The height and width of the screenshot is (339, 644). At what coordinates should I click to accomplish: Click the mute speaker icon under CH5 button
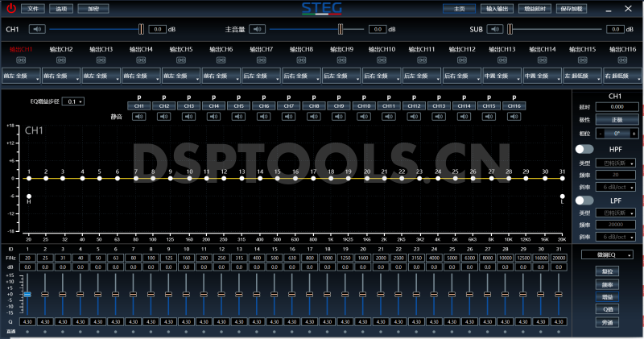tap(238, 116)
